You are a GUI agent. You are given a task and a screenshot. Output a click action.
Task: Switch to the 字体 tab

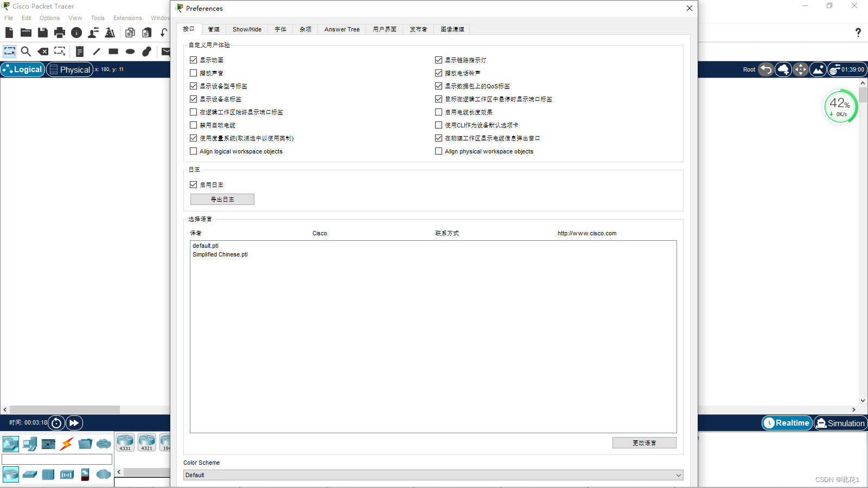[x=280, y=29]
